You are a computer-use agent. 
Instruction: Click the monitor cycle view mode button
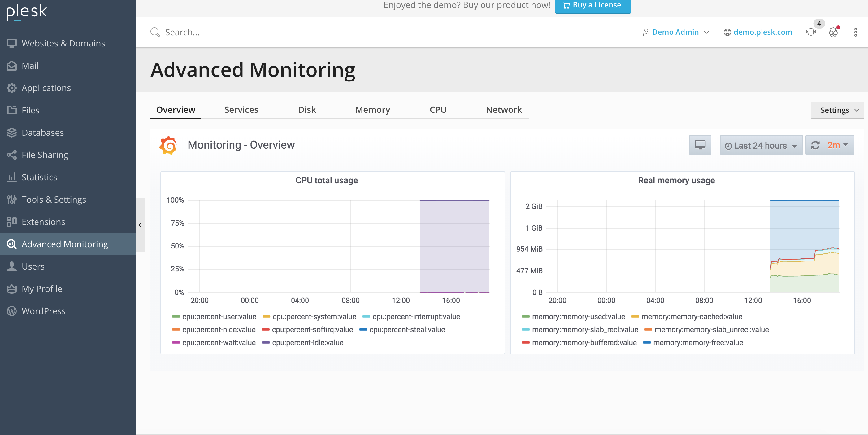[x=700, y=145]
